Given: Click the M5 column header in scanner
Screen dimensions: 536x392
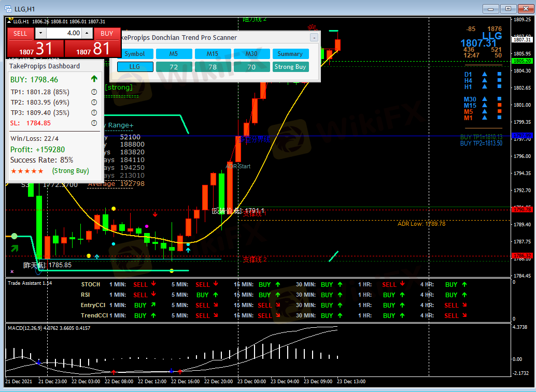Looking at the screenshot, I should (174, 54).
